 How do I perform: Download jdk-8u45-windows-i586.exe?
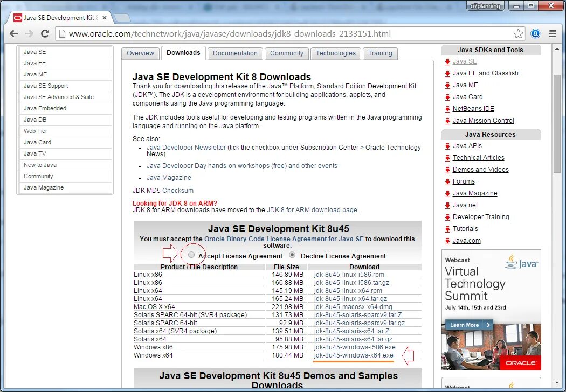click(355, 347)
